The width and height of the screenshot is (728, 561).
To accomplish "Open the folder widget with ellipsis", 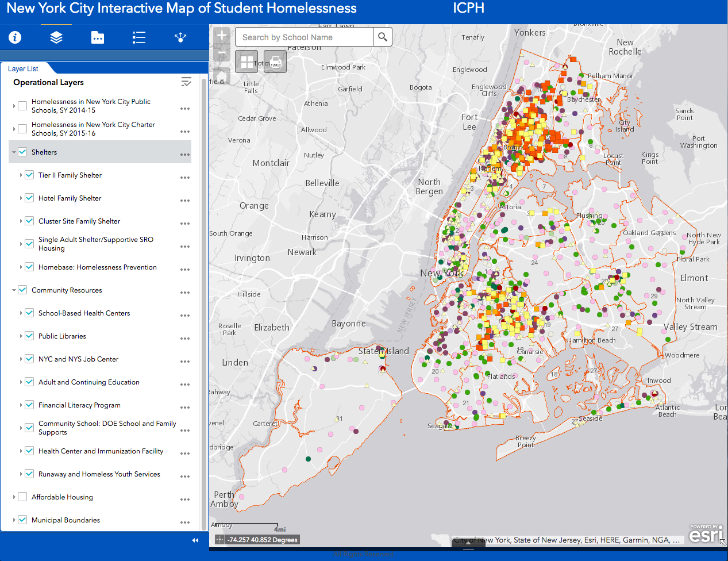I will 98,37.
